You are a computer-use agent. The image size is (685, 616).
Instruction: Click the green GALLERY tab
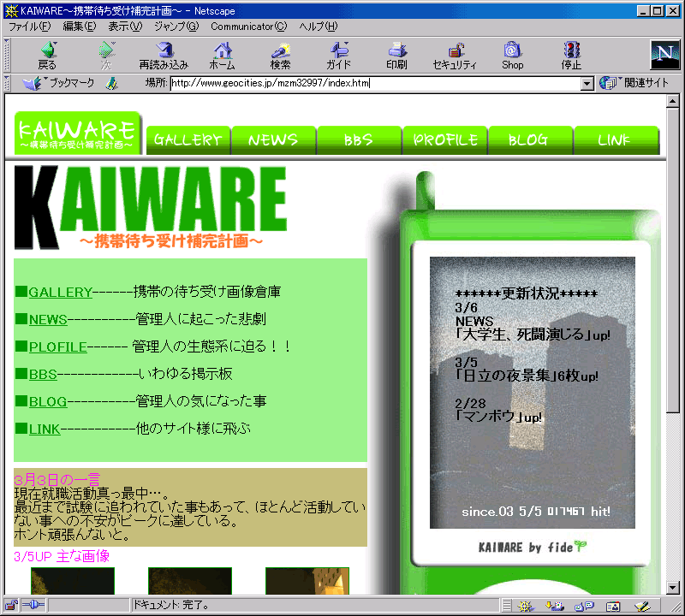pos(188,140)
